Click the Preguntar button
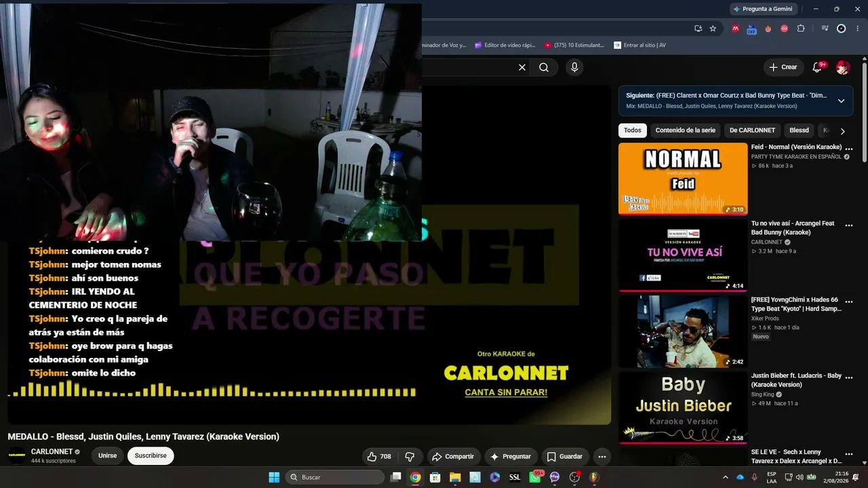868x488 pixels. [510, 457]
